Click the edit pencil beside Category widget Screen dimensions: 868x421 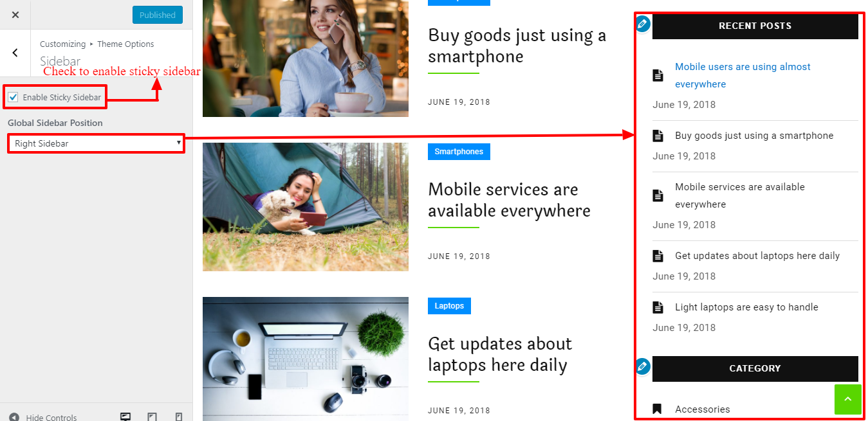(x=642, y=366)
